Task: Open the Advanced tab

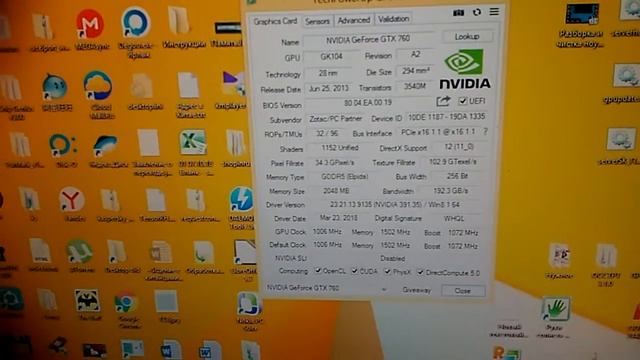Action: tap(353, 20)
